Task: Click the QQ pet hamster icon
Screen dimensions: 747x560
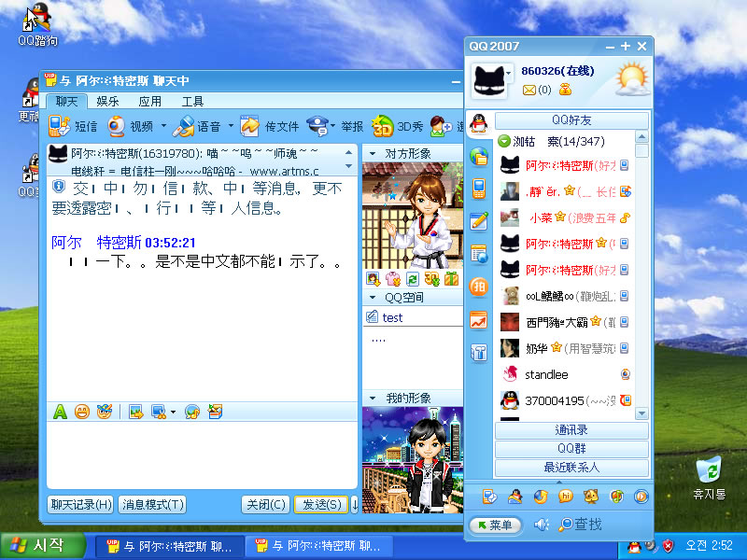Action: (591, 497)
